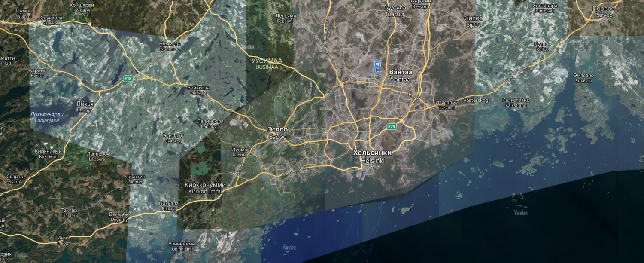The image size is (644, 263).
Task: Click the Hinthaara place label
Action: pyautogui.click(x=544, y=8)
